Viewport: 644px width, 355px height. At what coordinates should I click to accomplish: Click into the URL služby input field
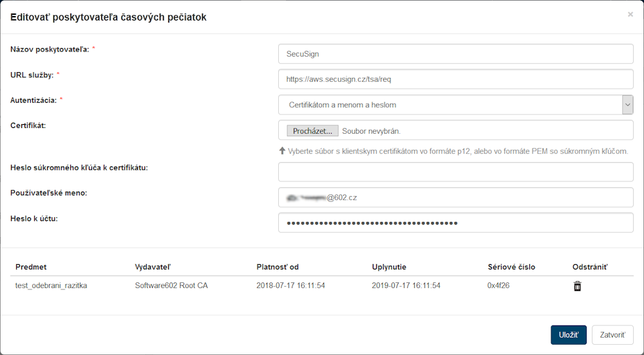tap(456, 79)
